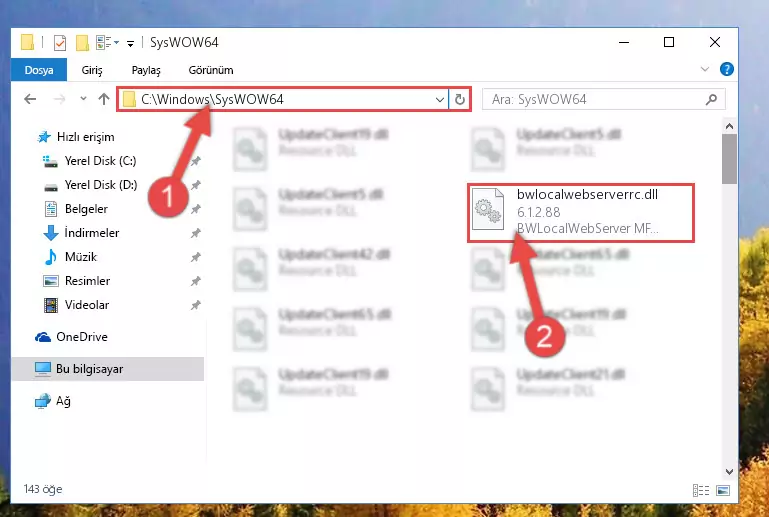
Task: Click the file version text 6.1.2.88
Action: [538, 212]
